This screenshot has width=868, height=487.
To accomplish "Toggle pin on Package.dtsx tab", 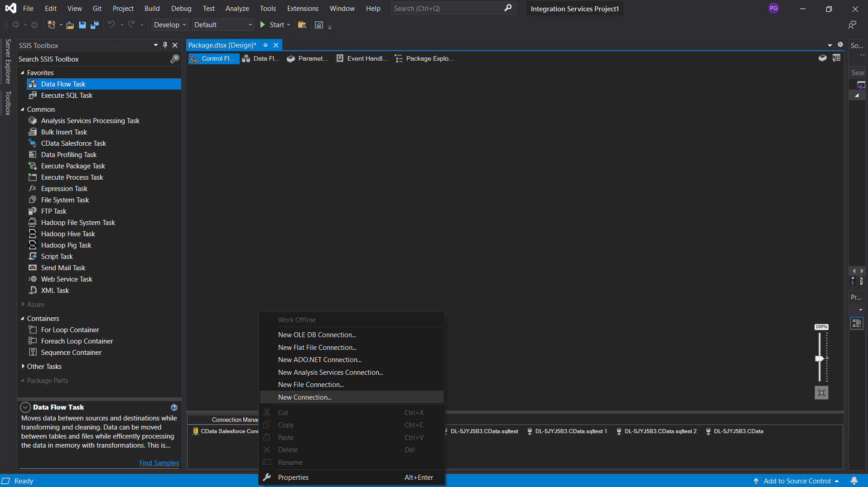I will tap(265, 45).
